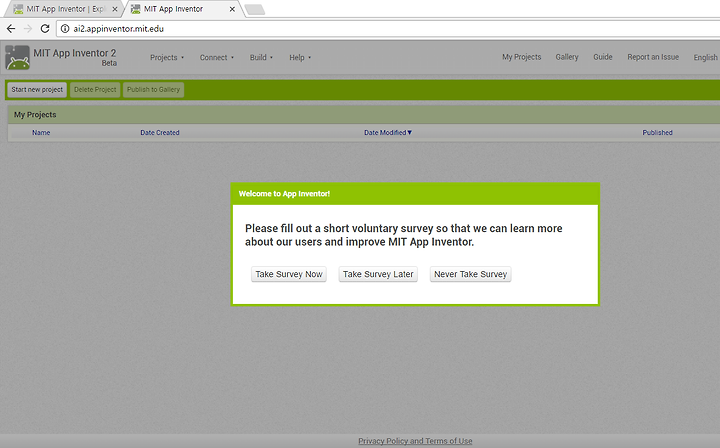Image resolution: width=720 pixels, height=448 pixels.
Task: Click the site info icon in address bar
Action: point(65,28)
